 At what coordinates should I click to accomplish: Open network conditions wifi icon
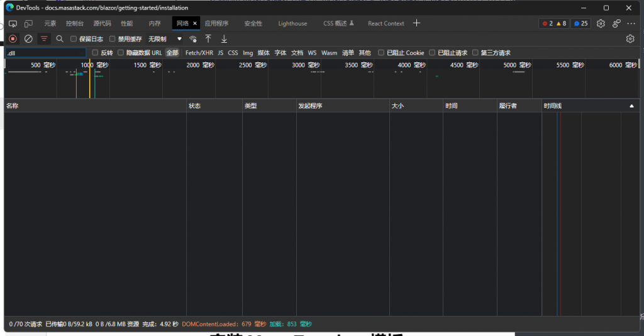[x=192, y=39]
